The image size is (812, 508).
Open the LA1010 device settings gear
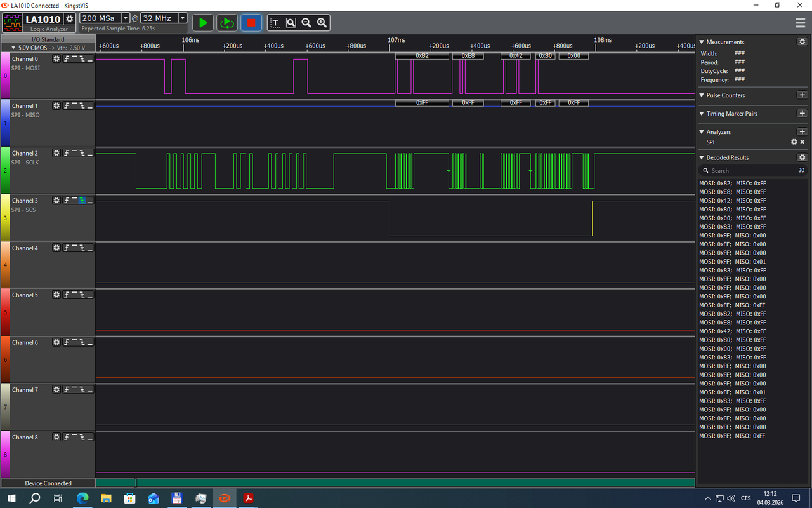coord(69,19)
